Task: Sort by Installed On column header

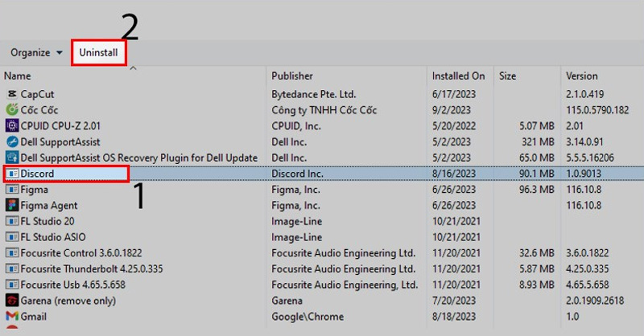Action: [x=458, y=76]
